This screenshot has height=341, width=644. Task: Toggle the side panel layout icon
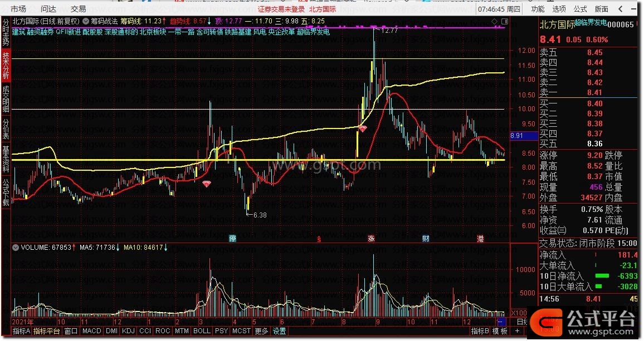pyautogui.click(x=505, y=21)
